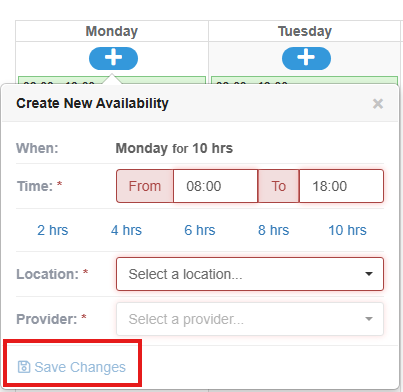The width and height of the screenshot is (403, 392).
Task: Set duration to 4 hrs
Action: click(126, 230)
